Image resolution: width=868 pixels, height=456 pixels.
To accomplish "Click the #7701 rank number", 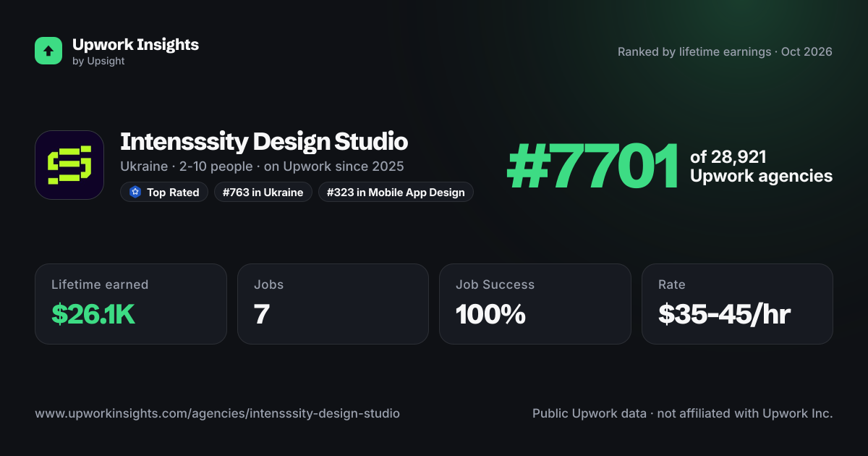I will point(592,166).
